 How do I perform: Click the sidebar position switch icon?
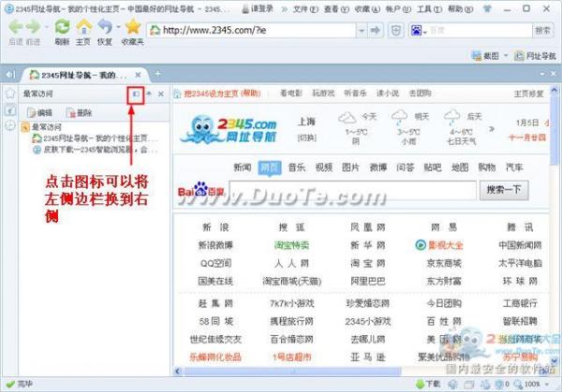coord(135,94)
